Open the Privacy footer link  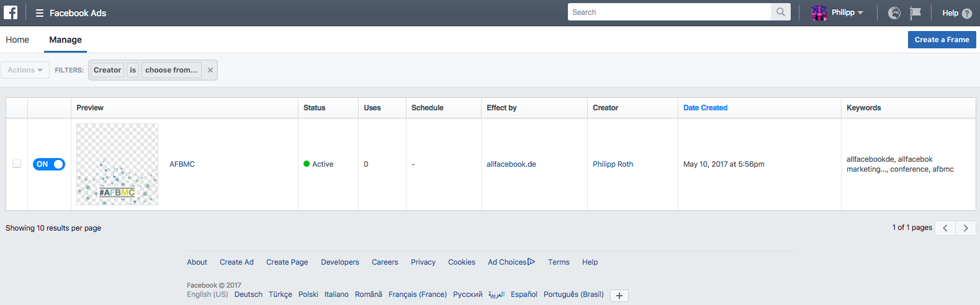[x=423, y=262]
